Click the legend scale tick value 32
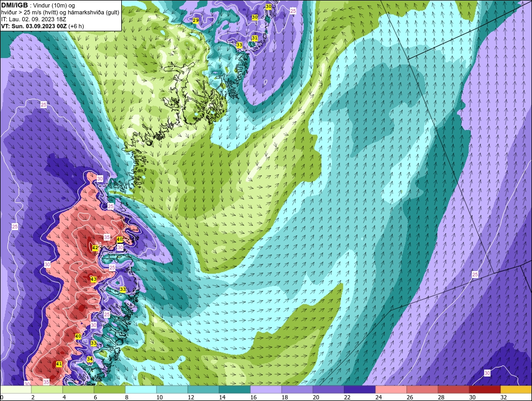The width and height of the screenshot is (532, 401). click(x=503, y=397)
